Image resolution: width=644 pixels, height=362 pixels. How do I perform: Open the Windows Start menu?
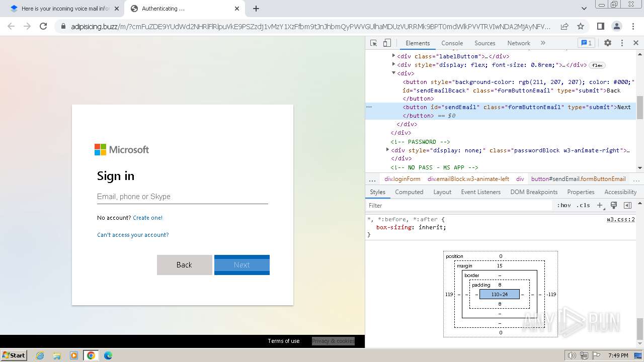pyautogui.click(x=14, y=355)
